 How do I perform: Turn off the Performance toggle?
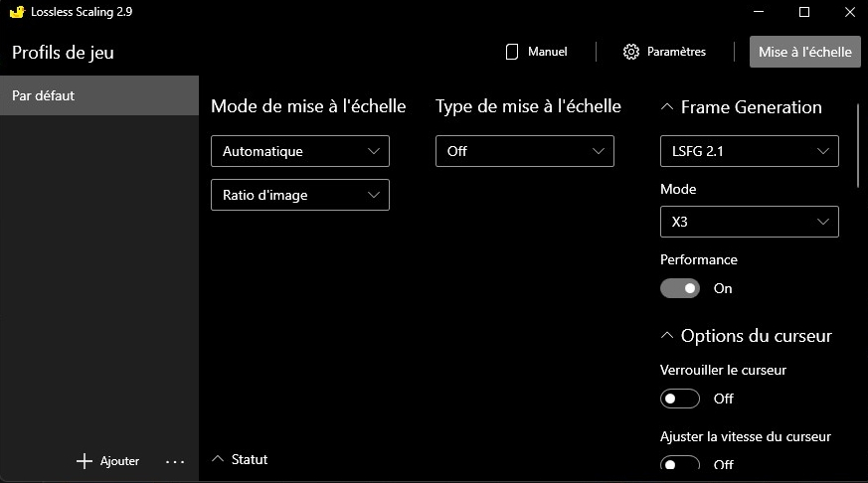click(680, 288)
